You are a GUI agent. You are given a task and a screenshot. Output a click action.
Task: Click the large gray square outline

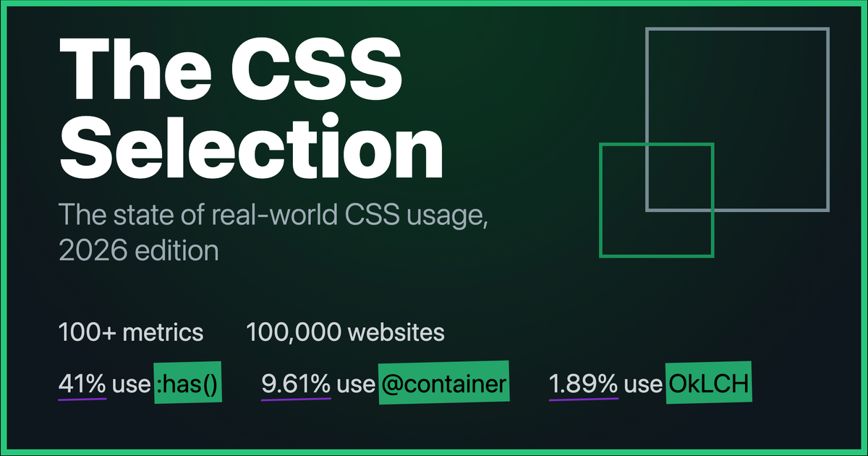[737, 30]
